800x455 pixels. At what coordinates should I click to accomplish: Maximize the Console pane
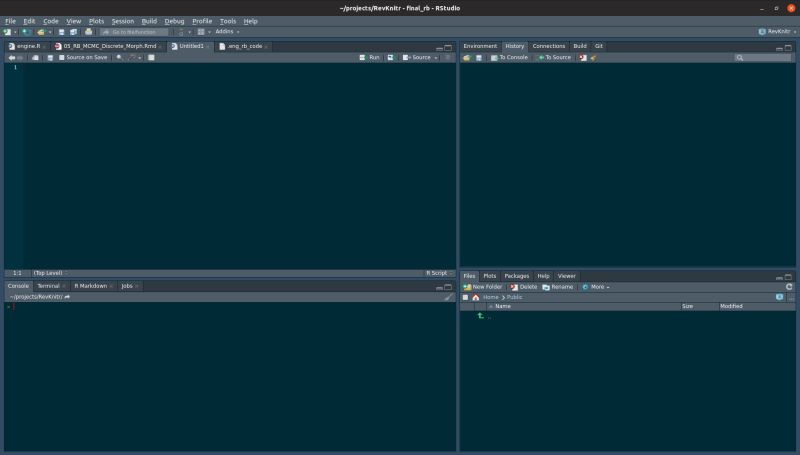448,287
